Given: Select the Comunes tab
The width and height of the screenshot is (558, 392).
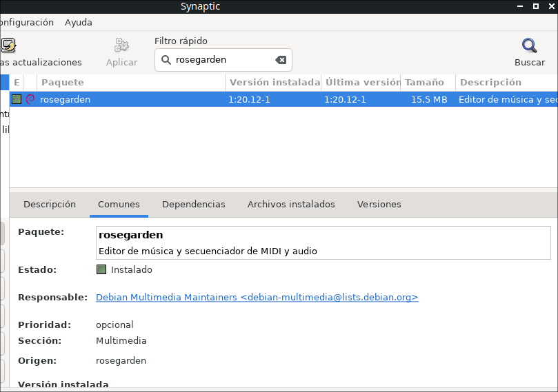Looking at the screenshot, I should [119, 205].
